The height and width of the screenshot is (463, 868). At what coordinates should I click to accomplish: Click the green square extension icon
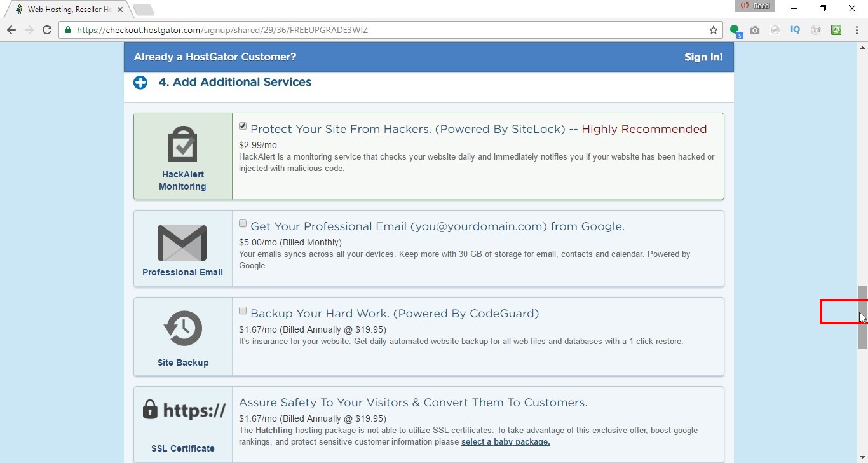[836, 30]
